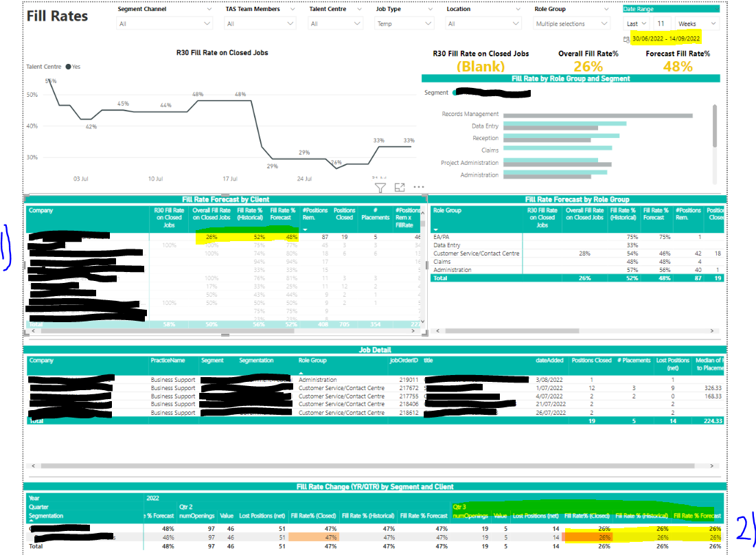This screenshot has height=555, width=756.
Task: Open the Job Type 'Temp' dropdown
Action: (x=404, y=23)
